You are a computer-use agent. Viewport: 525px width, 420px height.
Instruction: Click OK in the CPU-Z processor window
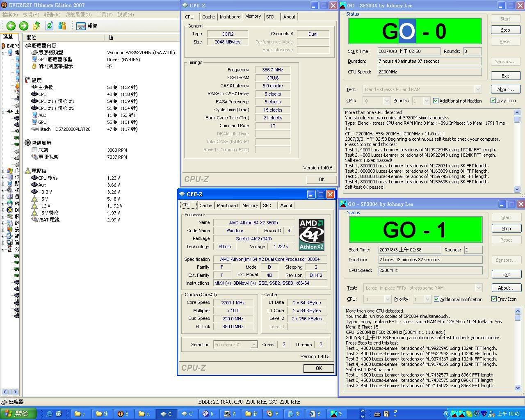tap(319, 368)
